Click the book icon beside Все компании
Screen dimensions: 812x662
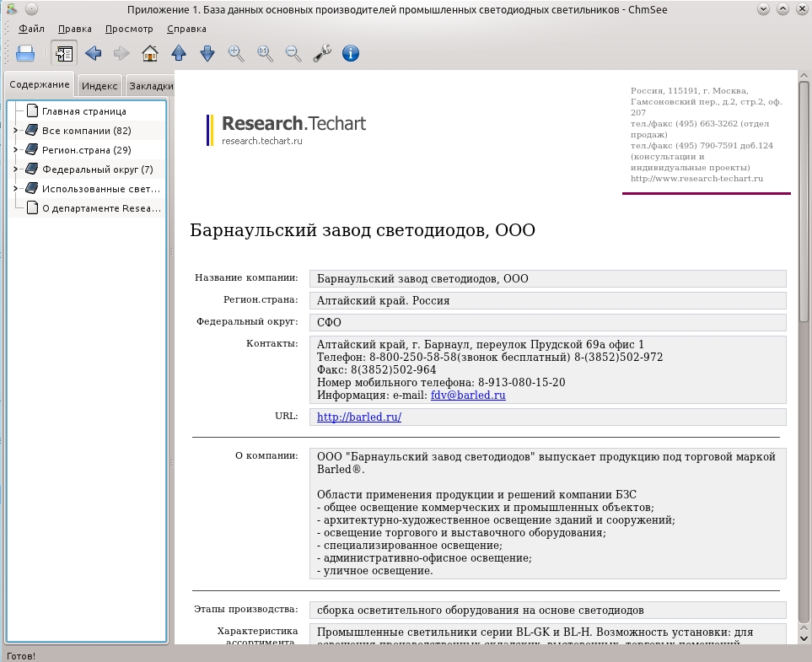point(31,131)
